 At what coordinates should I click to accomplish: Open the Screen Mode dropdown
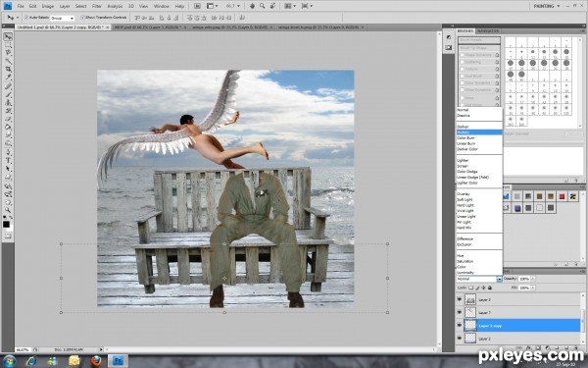(307, 6)
